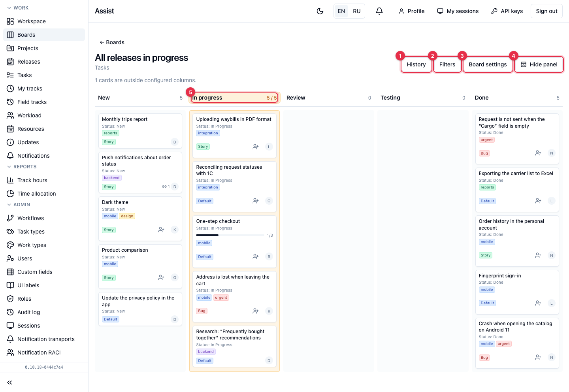Click version text 0.10.18+0444c7e4
The height and width of the screenshot is (392, 569).
point(44,367)
